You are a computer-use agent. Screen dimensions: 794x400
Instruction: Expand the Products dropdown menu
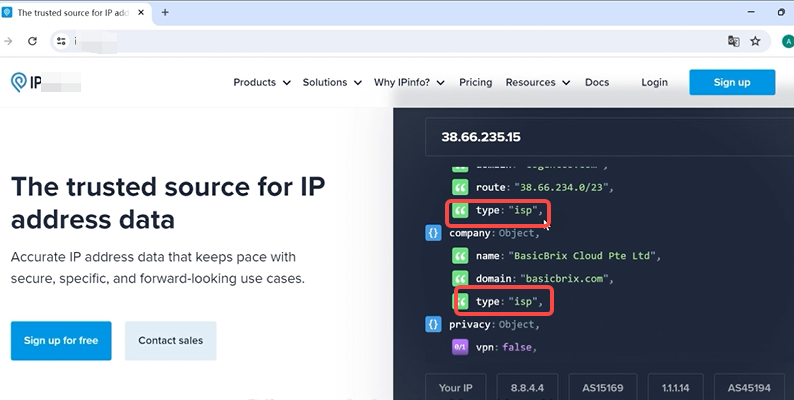pos(262,82)
